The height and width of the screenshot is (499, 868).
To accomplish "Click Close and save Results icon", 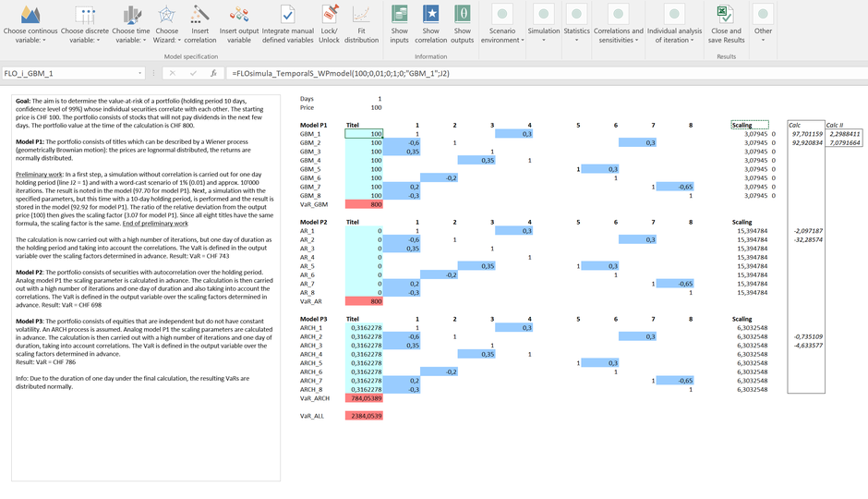I will tap(726, 16).
